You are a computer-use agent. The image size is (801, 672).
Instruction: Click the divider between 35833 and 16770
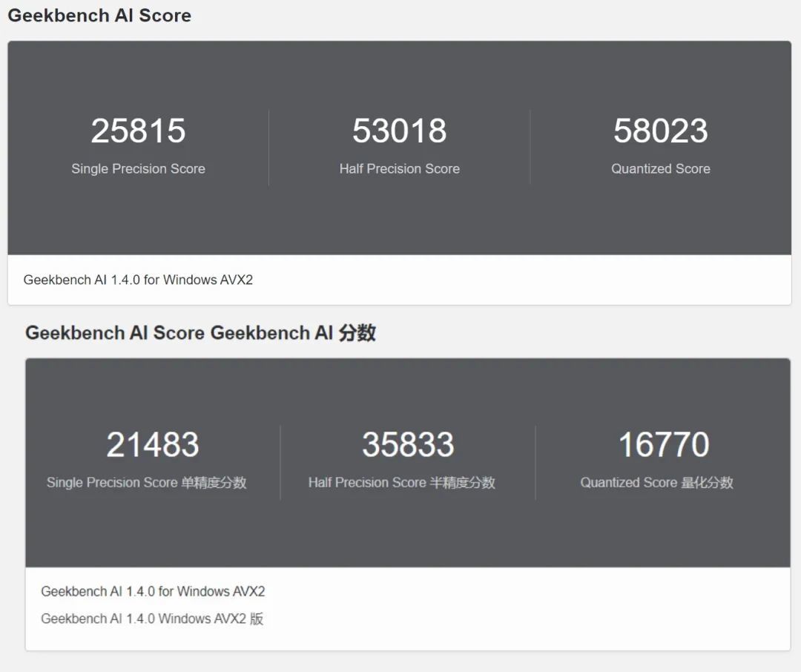(535, 462)
